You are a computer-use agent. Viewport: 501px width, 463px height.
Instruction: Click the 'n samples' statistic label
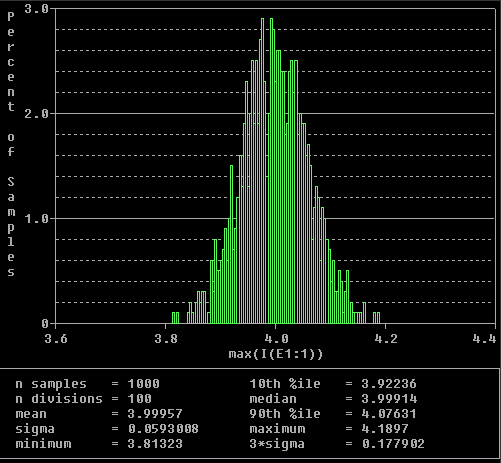point(51,384)
